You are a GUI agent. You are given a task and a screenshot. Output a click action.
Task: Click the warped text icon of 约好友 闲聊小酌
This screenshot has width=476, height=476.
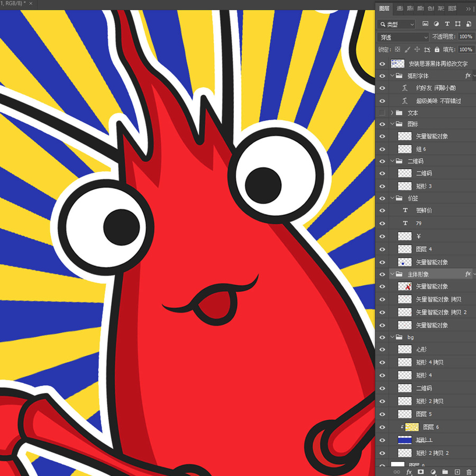tap(405, 88)
